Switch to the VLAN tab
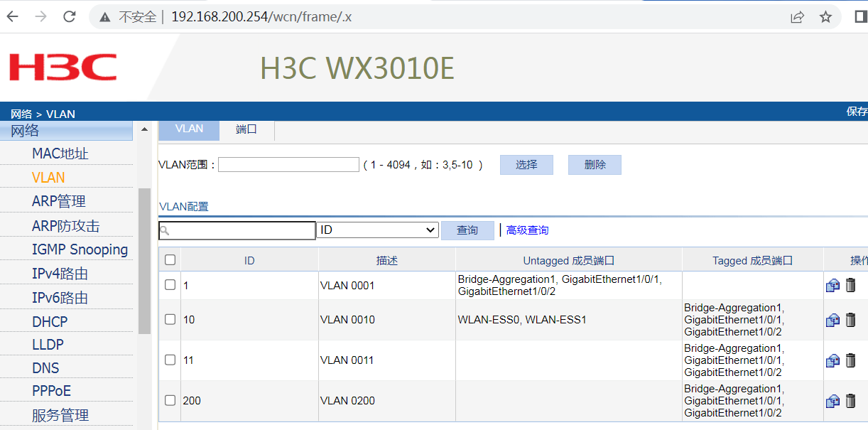 click(x=189, y=129)
